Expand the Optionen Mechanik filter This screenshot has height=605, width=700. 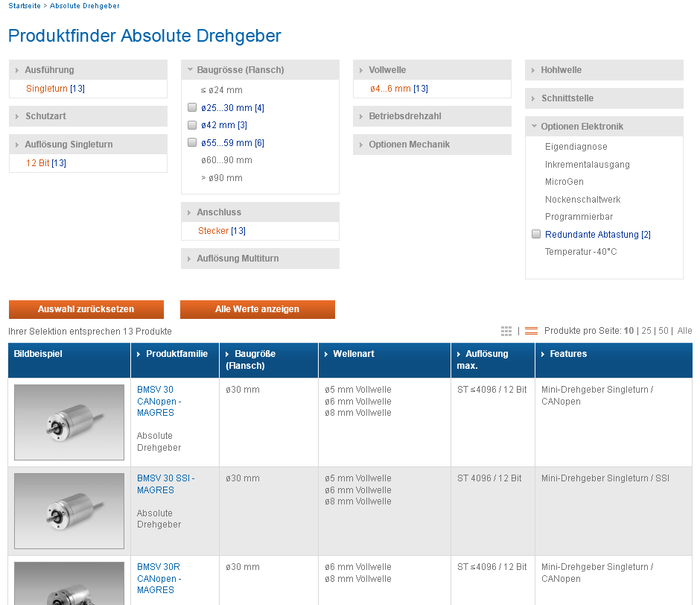tap(432, 145)
